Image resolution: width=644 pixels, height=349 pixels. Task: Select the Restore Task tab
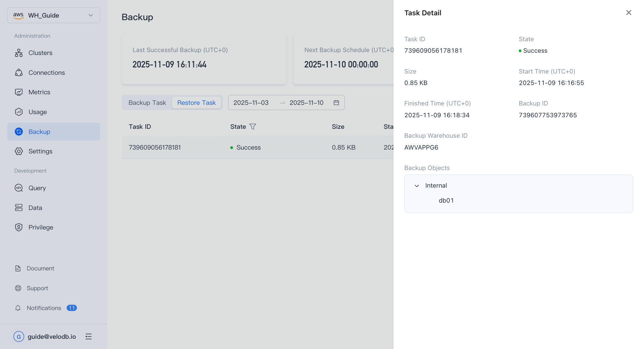[196, 103]
